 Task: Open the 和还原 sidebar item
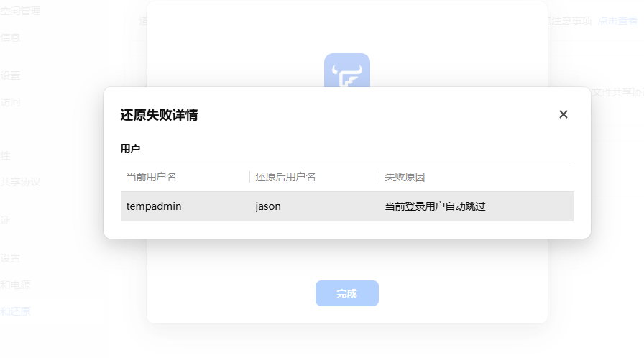[15, 311]
